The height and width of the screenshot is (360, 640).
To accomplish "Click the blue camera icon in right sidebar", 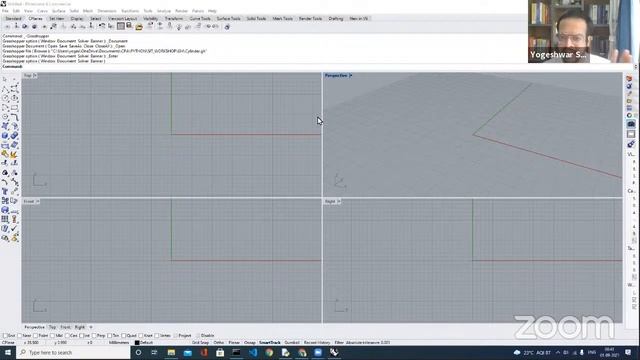I will [x=631, y=124].
